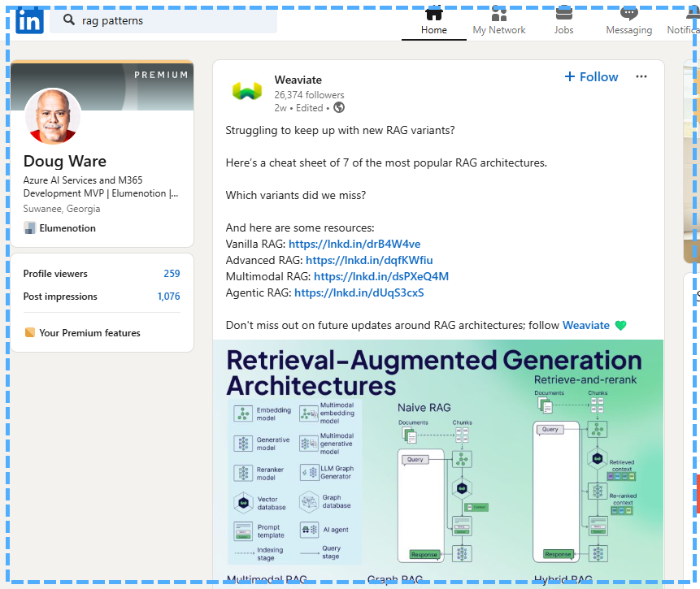Open the Jobs section
Viewport: 700px width, 589px height.
(x=563, y=21)
